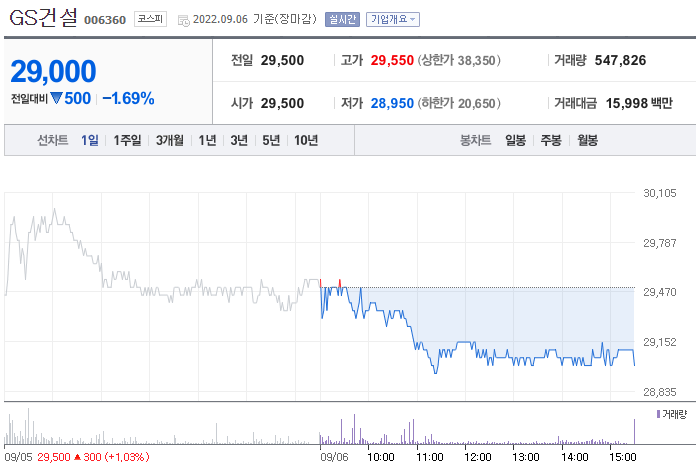
Task: Click the 코스피 market badge
Action: (x=150, y=19)
